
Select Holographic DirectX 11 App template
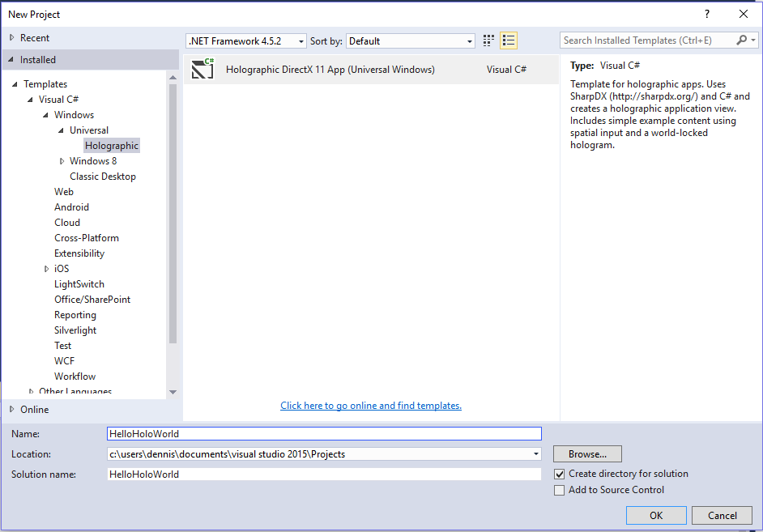point(371,69)
